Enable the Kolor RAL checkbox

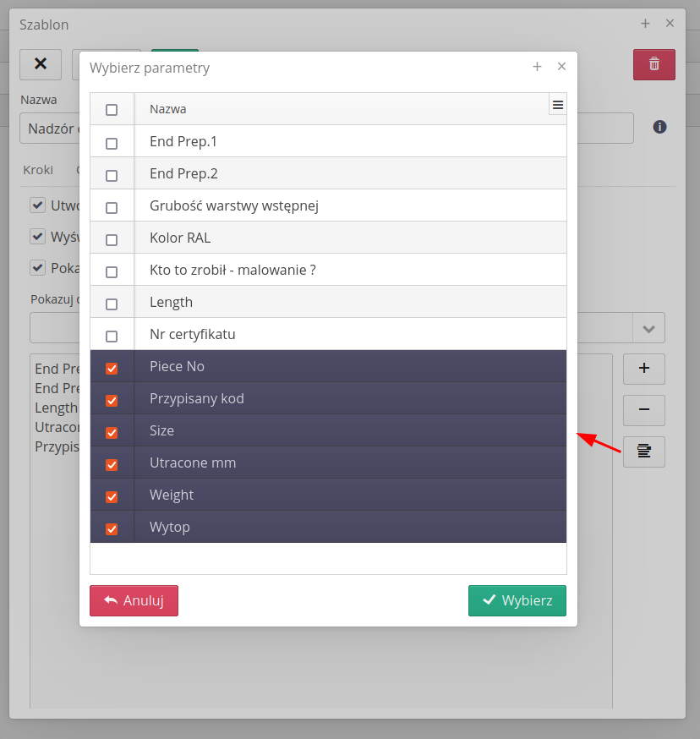click(112, 239)
